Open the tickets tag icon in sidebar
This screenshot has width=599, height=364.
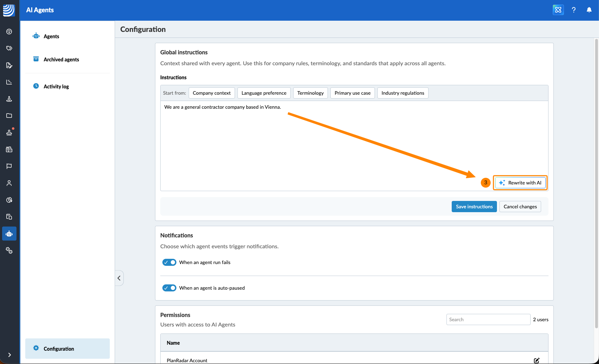coord(9,48)
